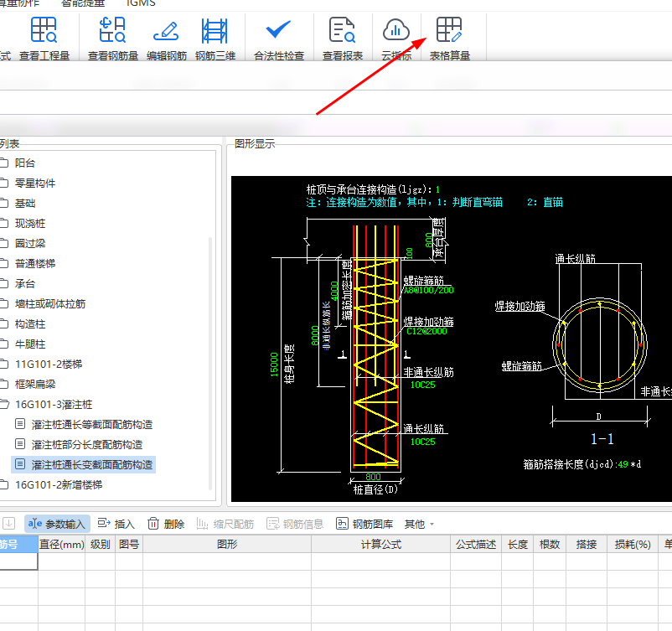Open 钢筋三维 view
The height and width of the screenshot is (631, 672).
(x=215, y=39)
